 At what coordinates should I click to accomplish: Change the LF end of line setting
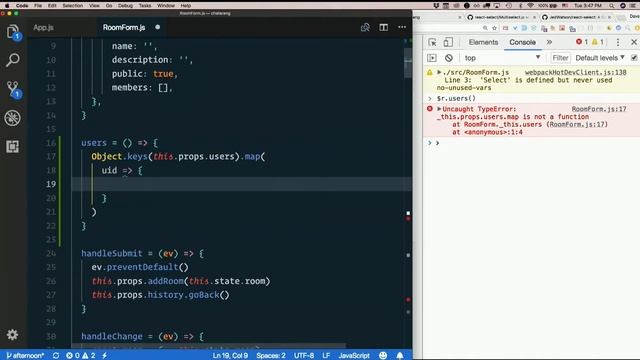pyautogui.click(x=326, y=356)
